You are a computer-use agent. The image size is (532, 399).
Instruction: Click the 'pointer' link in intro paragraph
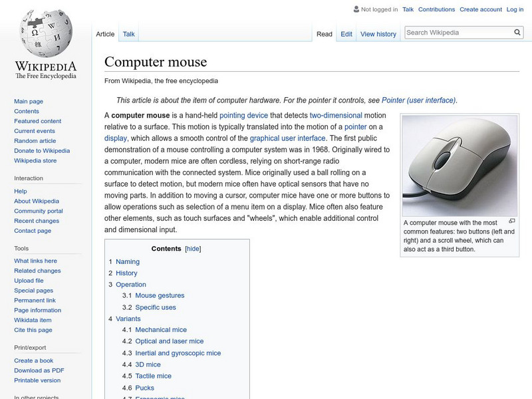pyautogui.click(x=355, y=127)
